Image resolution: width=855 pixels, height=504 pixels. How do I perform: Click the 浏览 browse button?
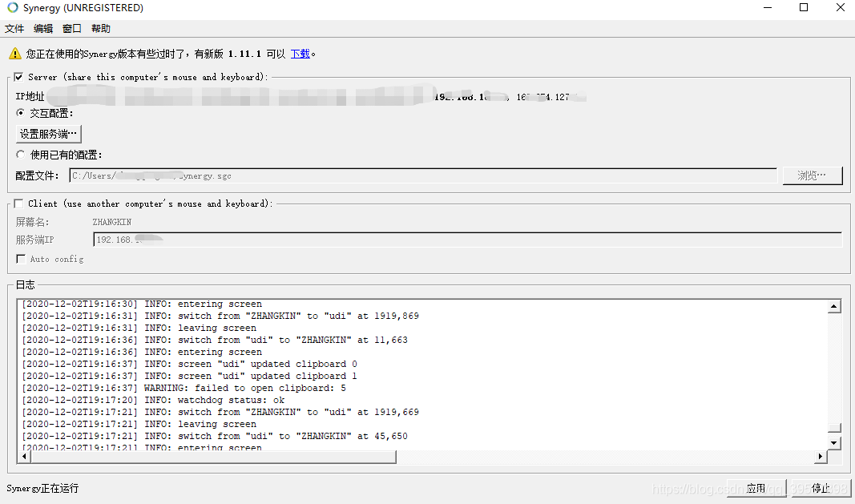[x=812, y=175]
